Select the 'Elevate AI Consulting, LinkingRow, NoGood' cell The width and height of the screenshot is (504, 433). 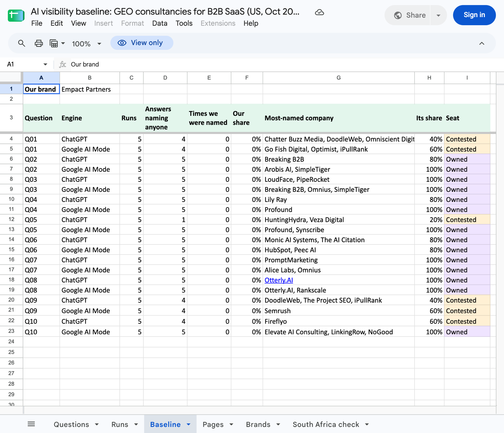point(339,332)
